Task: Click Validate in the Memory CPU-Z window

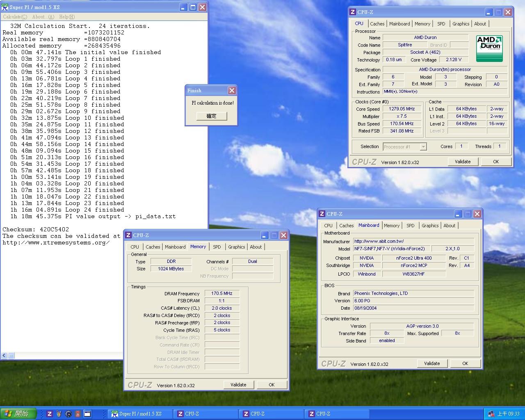Action: tap(238, 385)
